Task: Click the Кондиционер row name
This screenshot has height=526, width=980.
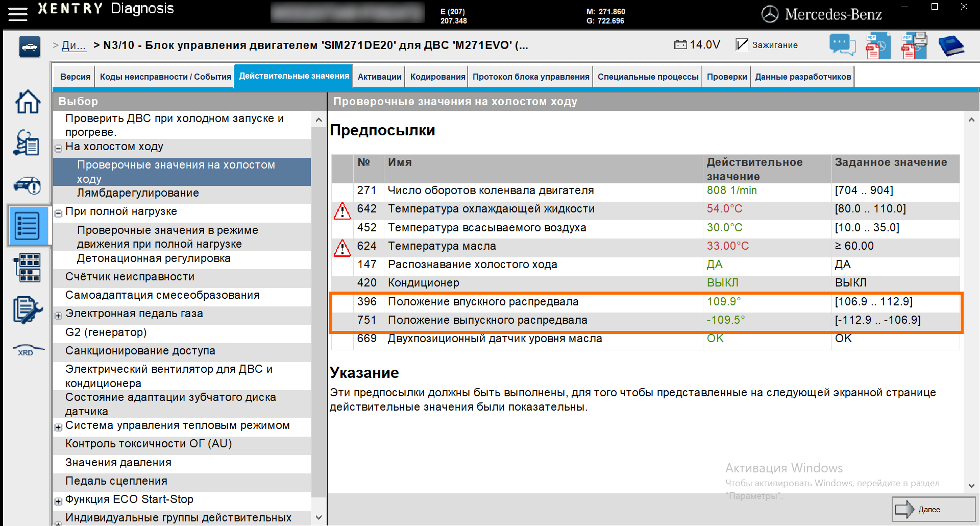Action: coord(423,283)
